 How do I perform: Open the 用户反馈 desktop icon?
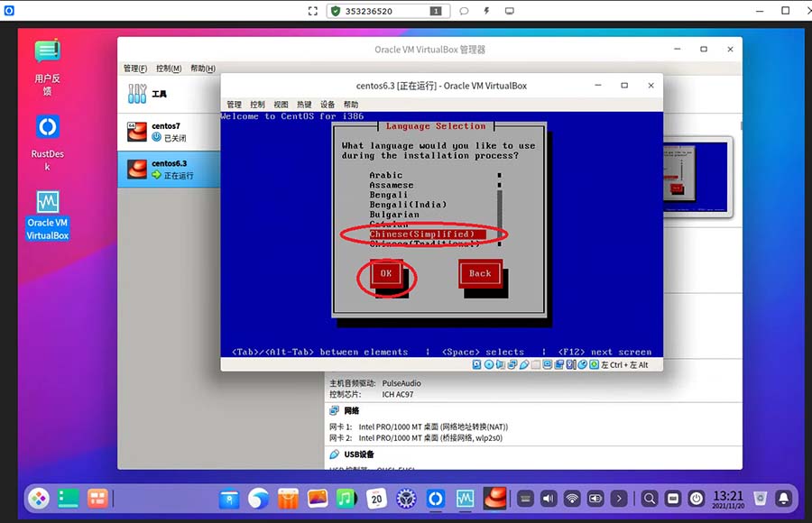tap(47, 68)
